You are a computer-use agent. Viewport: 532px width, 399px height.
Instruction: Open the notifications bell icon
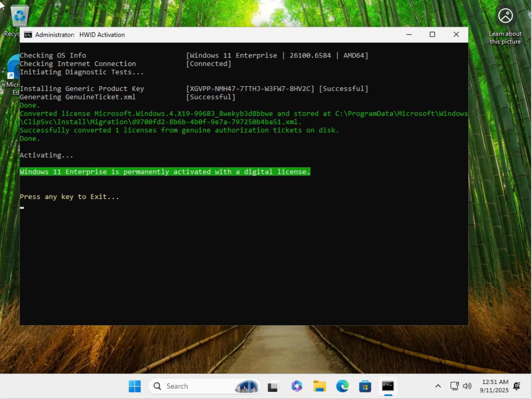pos(517,386)
